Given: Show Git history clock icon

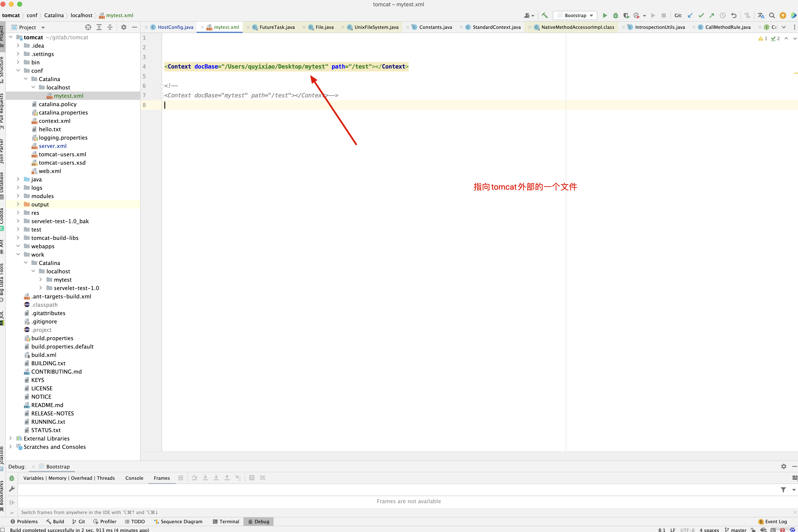Looking at the screenshot, I should (723, 16).
